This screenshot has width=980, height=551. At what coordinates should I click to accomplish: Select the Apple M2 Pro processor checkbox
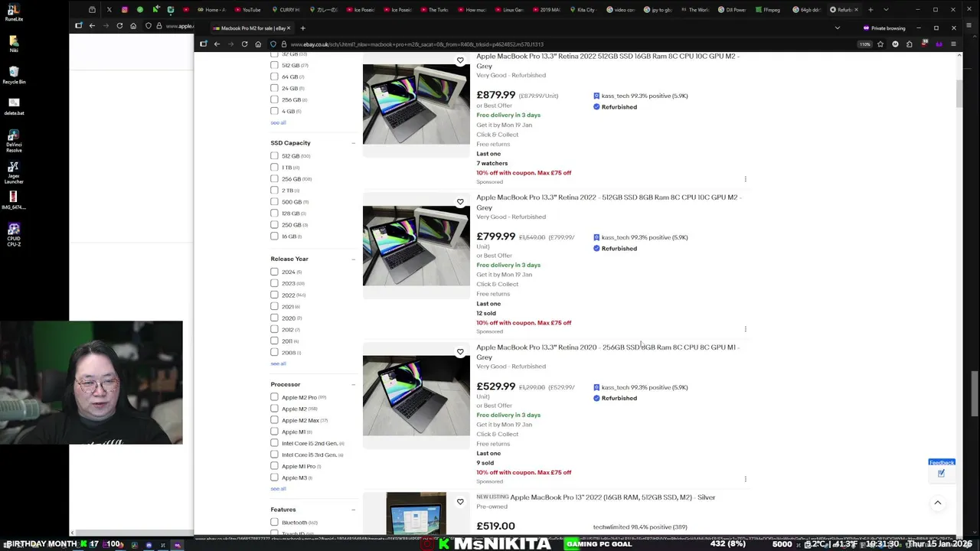(274, 397)
